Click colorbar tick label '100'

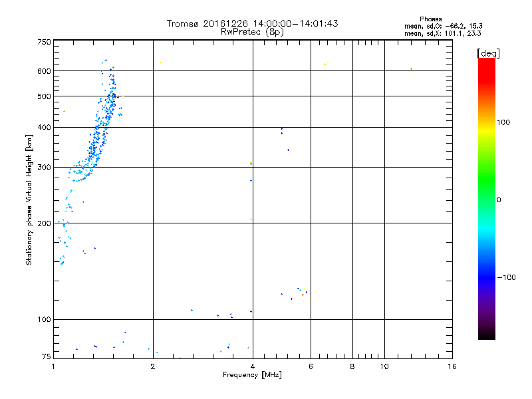pos(503,122)
